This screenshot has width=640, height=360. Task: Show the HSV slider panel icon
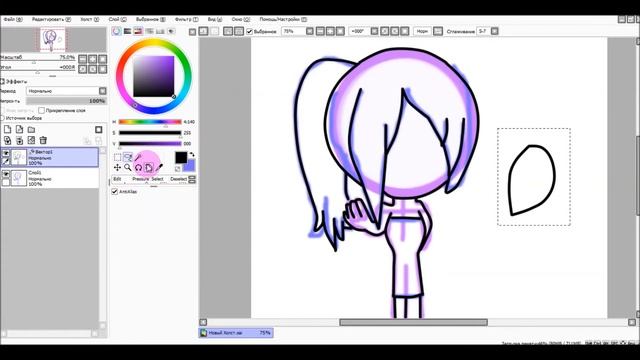point(138,31)
